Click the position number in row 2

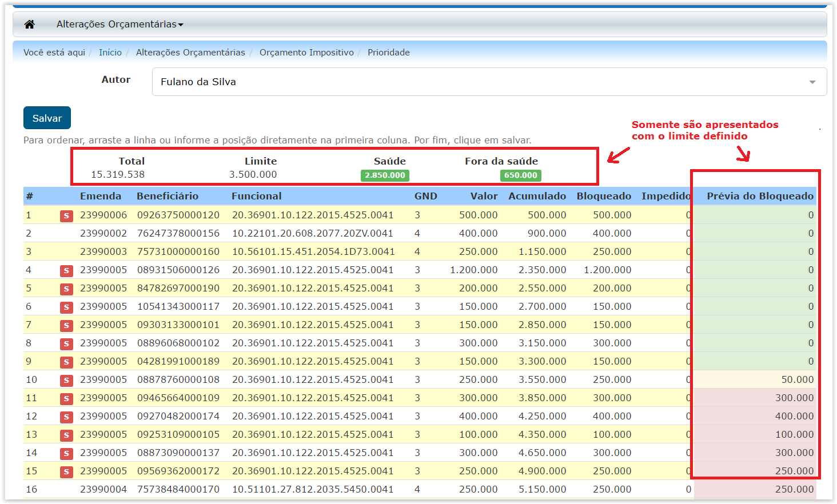pyautogui.click(x=29, y=233)
